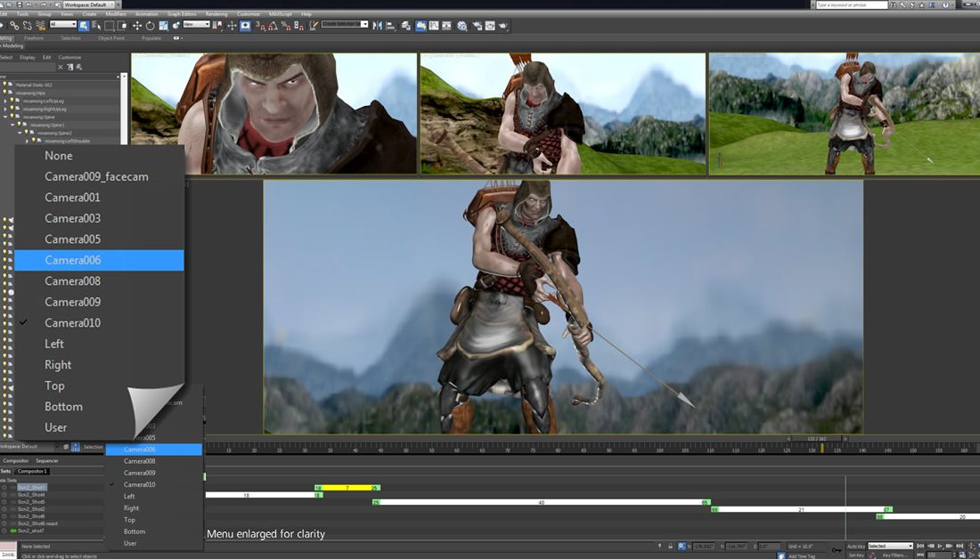The height and width of the screenshot is (559, 980).
Task: Toggle Percent Snap on the toolbar
Action: (x=286, y=26)
